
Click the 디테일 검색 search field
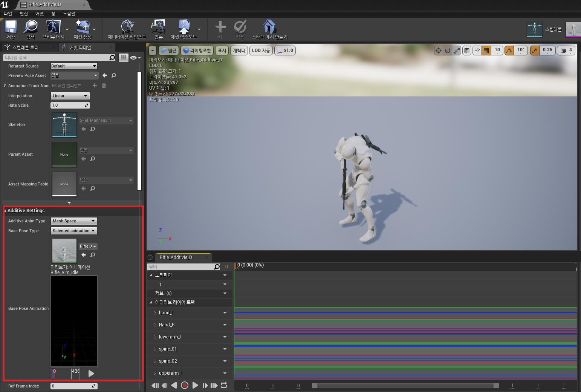pyautogui.click(x=60, y=58)
